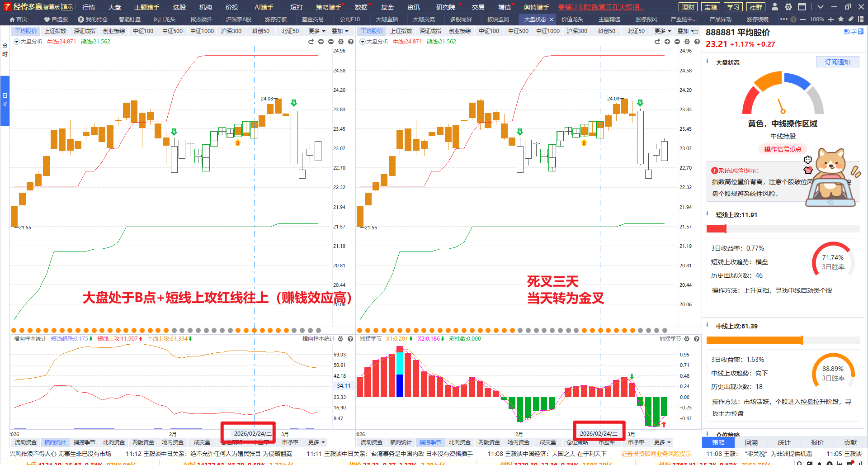This screenshot has height=465, width=868.
Task: Click the star favorite icon in toolbar
Action: (841, 19)
